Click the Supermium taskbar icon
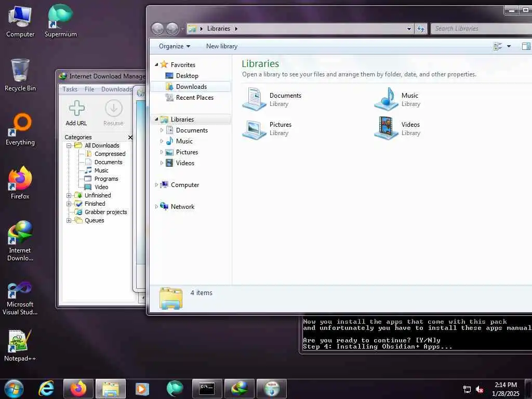532x399 pixels. [x=175, y=389]
